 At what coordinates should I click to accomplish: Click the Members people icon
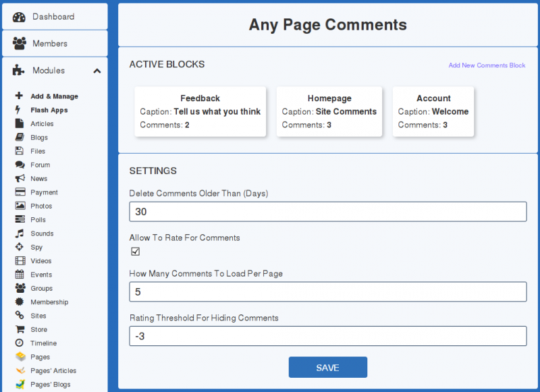20,43
